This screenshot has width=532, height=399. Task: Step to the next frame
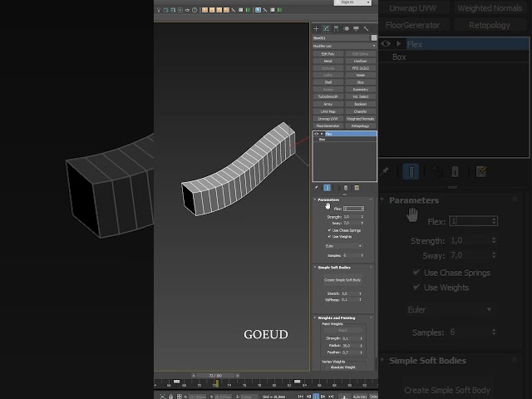point(323,397)
